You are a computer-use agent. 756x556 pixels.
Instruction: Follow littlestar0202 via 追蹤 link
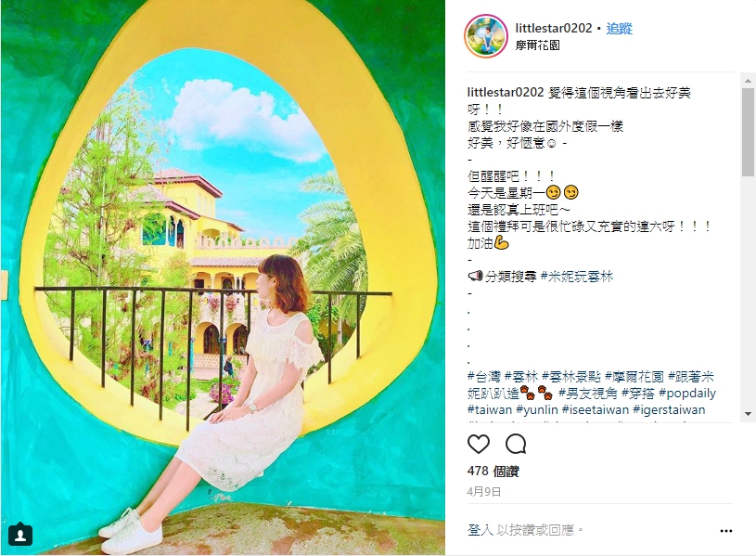pos(619,29)
